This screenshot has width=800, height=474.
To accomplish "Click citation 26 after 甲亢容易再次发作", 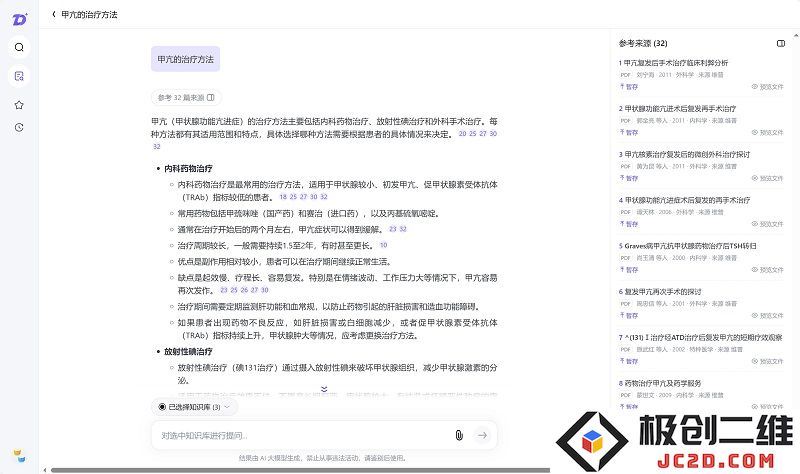I will [x=244, y=290].
